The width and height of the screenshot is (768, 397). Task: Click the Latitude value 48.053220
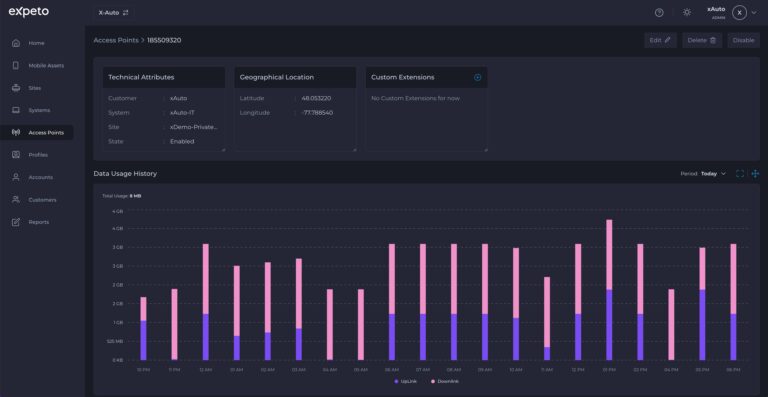pyautogui.click(x=316, y=98)
